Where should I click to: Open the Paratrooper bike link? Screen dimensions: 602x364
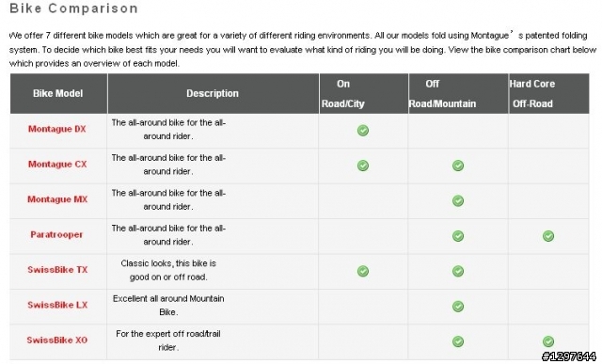pyautogui.click(x=56, y=234)
